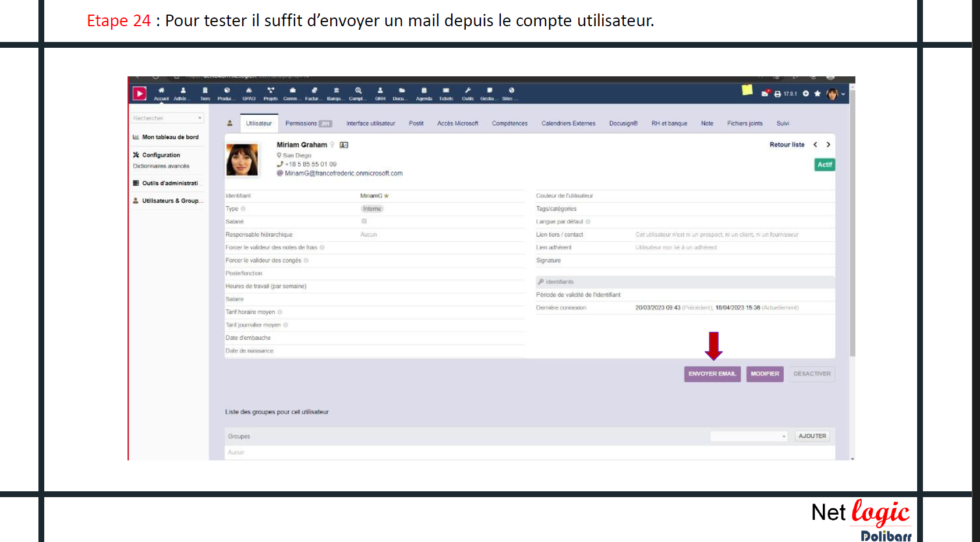Switch to the Permissions tab
This screenshot has height=542, width=980.
coord(308,124)
